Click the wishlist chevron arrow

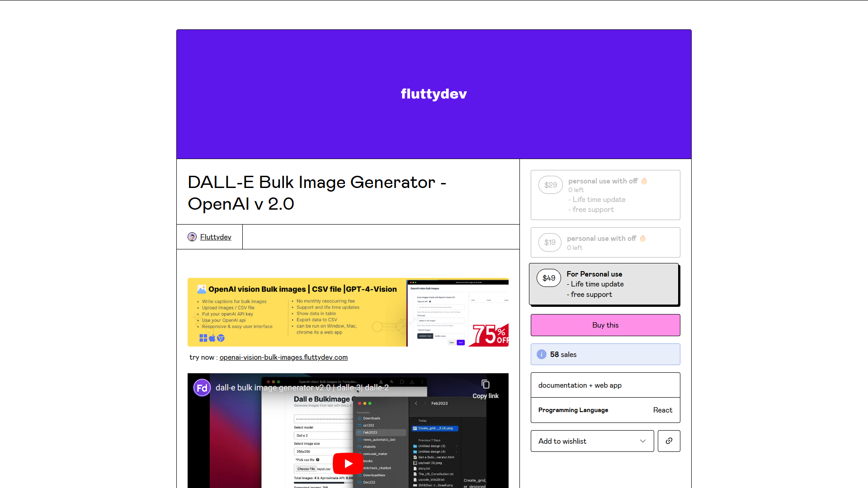642,441
